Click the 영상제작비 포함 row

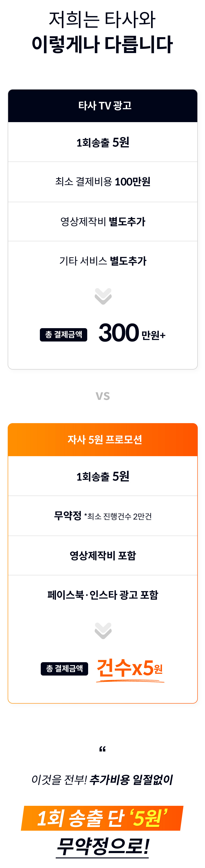coord(103,556)
